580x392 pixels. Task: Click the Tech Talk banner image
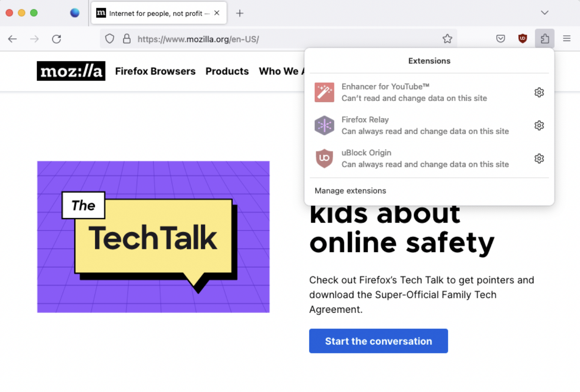click(153, 237)
